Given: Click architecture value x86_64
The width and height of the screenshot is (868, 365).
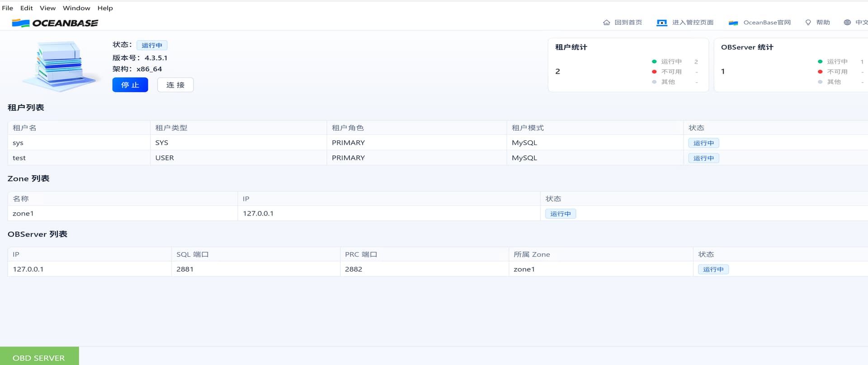Looking at the screenshot, I should tap(149, 69).
